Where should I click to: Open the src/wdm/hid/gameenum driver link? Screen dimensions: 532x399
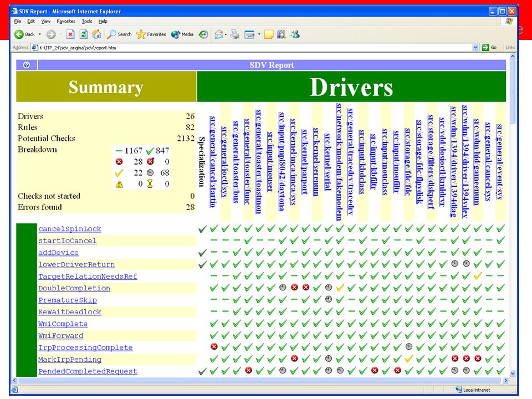pyautogui.click(x=477, y=162)
